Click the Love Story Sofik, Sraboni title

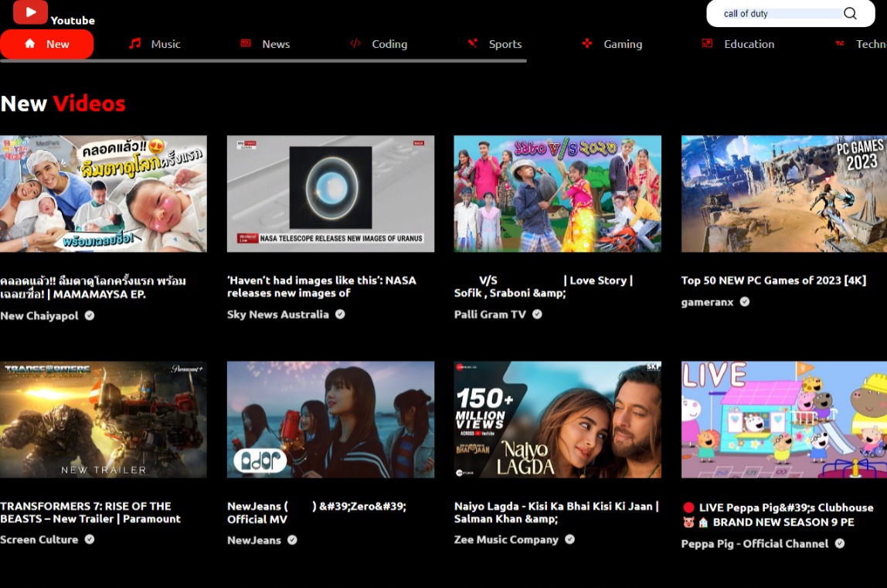[544, 287]
